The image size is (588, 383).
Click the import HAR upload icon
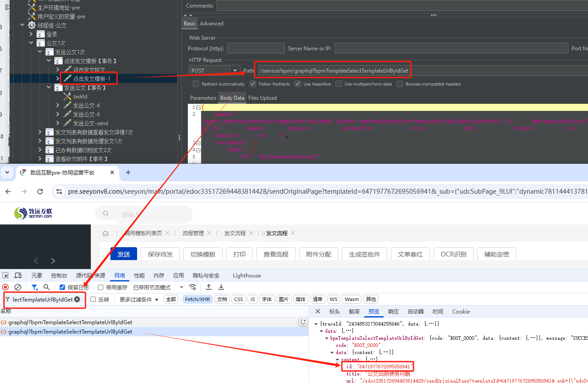[x=208, y=287]
